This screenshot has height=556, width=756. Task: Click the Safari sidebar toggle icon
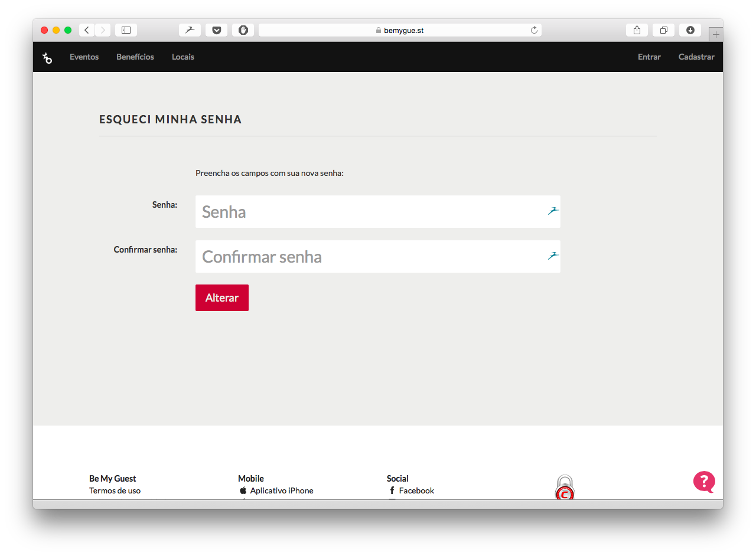126,30
